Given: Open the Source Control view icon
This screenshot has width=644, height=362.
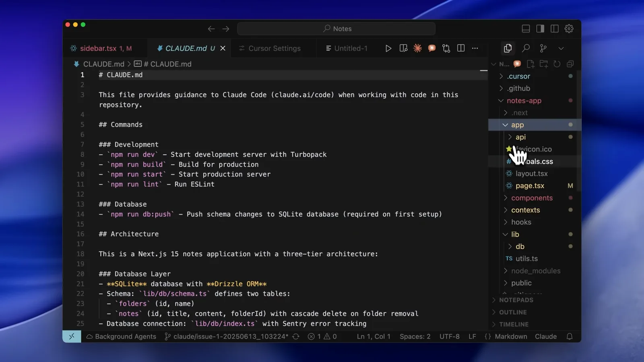Looking at the screenshot, I should (x=543, y=48).
